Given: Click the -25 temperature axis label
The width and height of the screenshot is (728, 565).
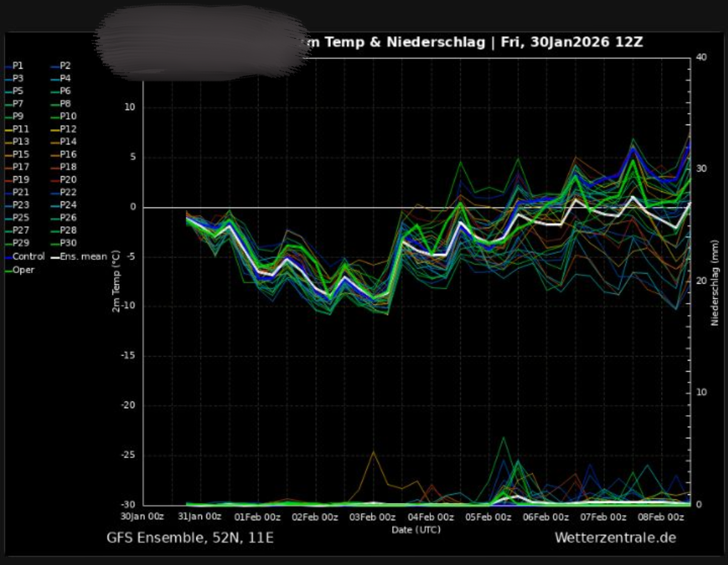Looking at the screenshot, I should tap(128, 455).
